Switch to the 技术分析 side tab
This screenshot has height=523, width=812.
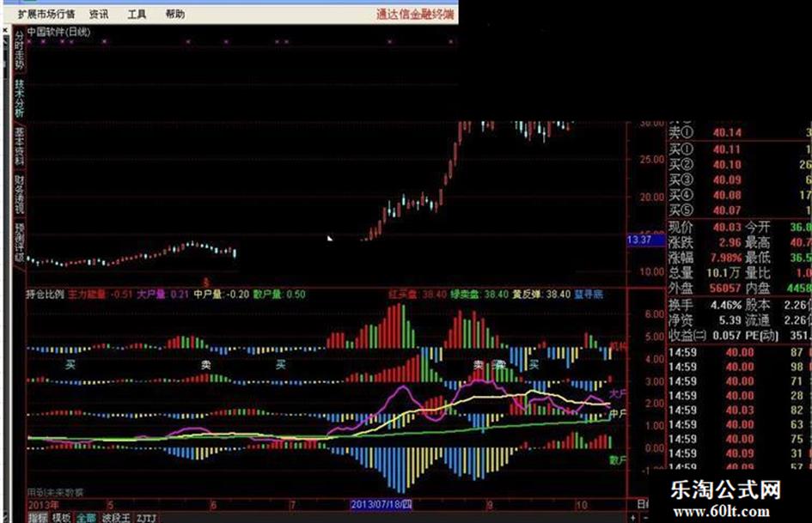(19, 99)
